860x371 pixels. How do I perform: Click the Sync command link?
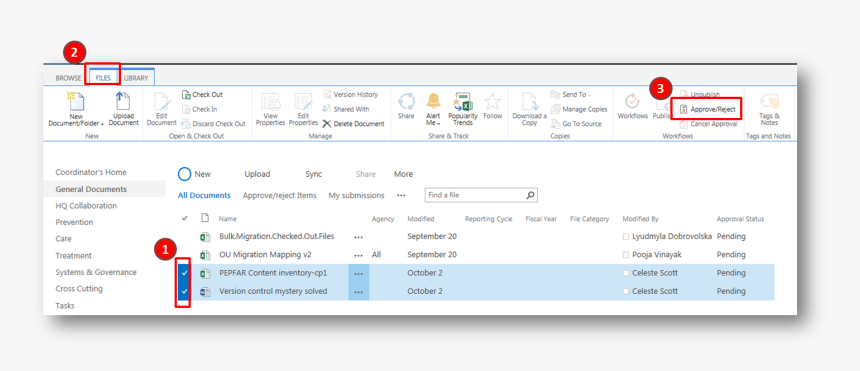click(314, 174)
